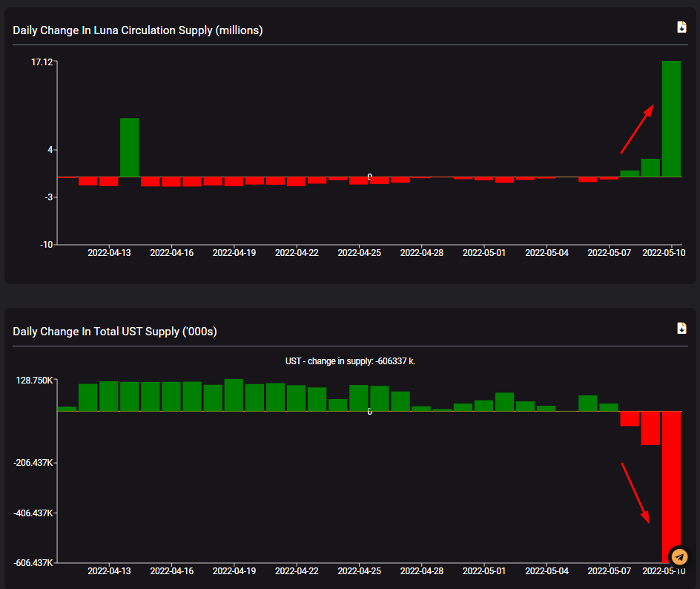Click the -406.437K axis value on UST chart
This screenshot has height=589, width=700.
pyautogui.click(x=33, y=513)
